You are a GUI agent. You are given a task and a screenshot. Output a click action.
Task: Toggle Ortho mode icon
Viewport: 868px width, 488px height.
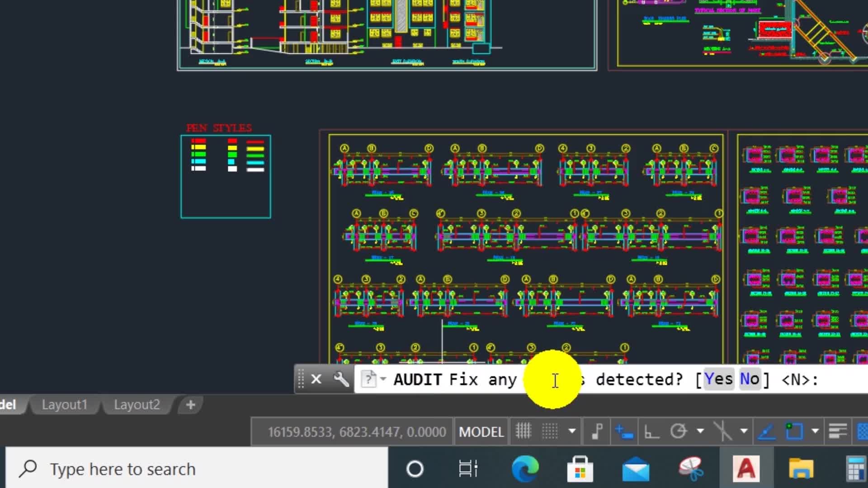[651, 432]
